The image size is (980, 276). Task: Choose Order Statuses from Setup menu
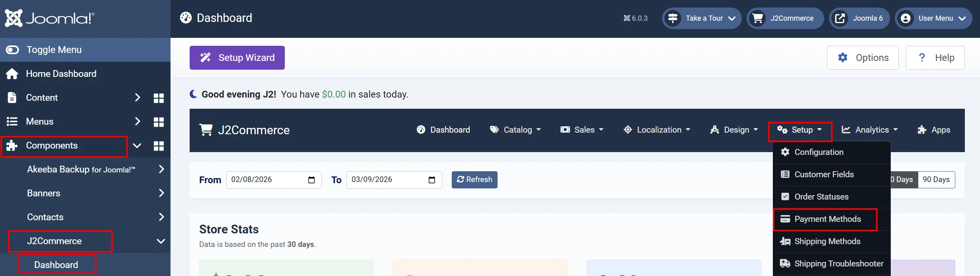831,197
